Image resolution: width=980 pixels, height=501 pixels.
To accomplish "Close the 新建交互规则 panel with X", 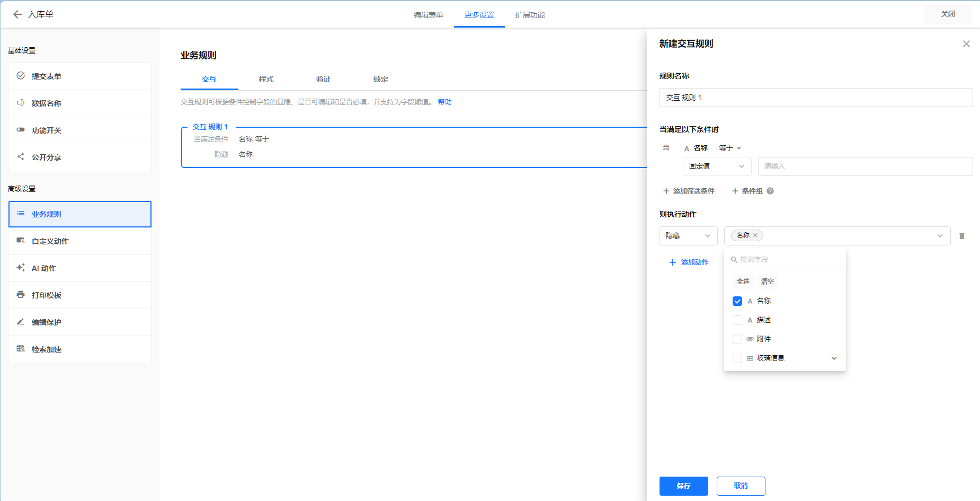I will (x=966, y=44).
